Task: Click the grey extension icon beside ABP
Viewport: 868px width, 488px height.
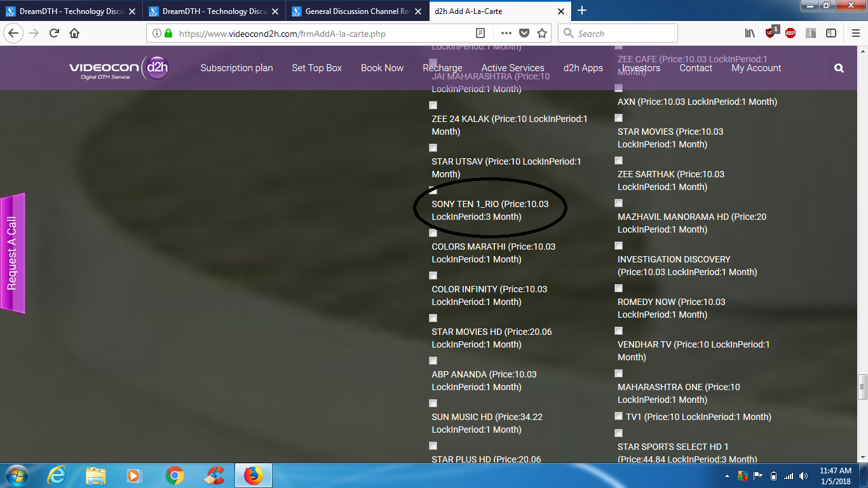Action: 811,33
